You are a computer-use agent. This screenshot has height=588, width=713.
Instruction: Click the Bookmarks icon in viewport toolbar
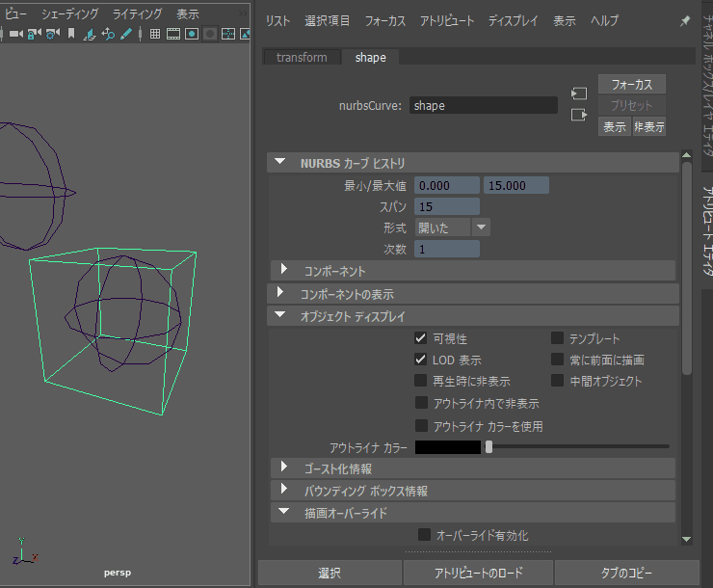(70, 34)
